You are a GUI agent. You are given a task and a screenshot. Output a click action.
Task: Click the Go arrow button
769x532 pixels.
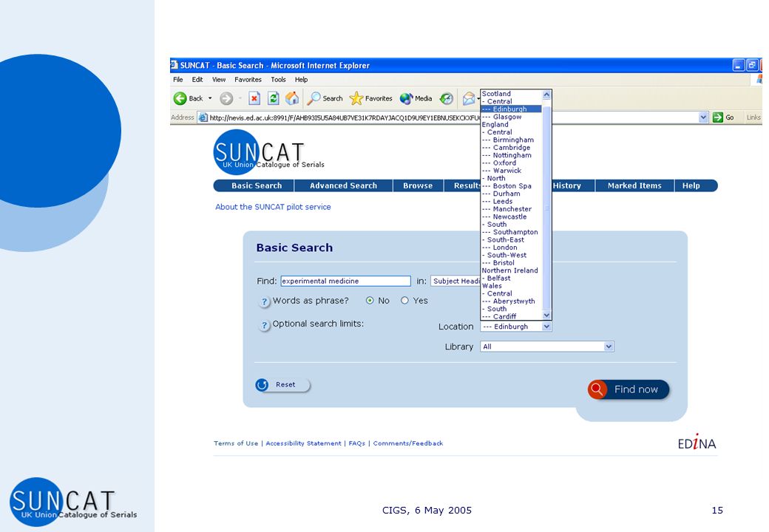[723, 117]
